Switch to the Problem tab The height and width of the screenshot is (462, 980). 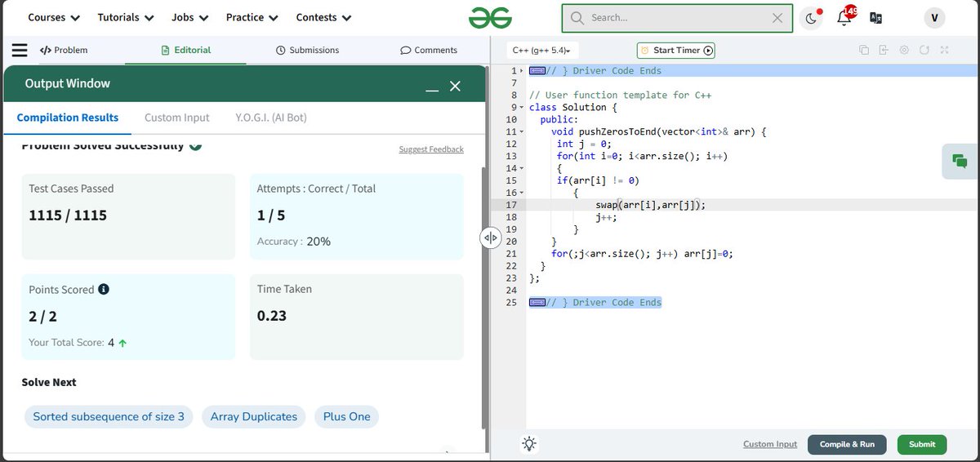click(x=64, y=50)
